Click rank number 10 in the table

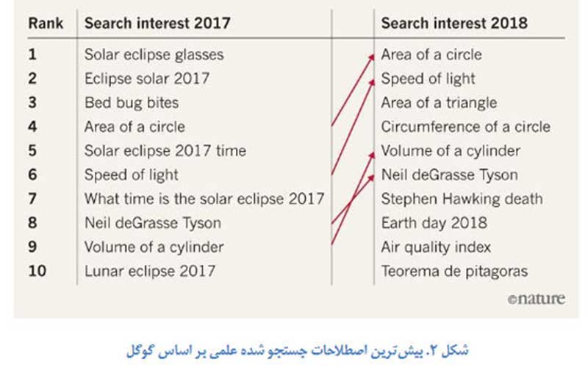tap(37, 271)
